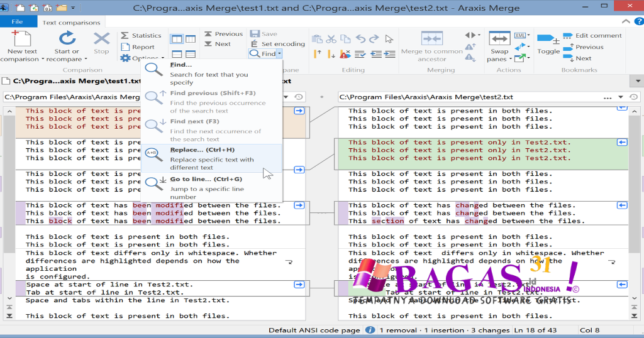Image resolution: width=644 pixels, height=338 pixels.
Task: Click the increase indent icon
Action: [x=389, y=54]
